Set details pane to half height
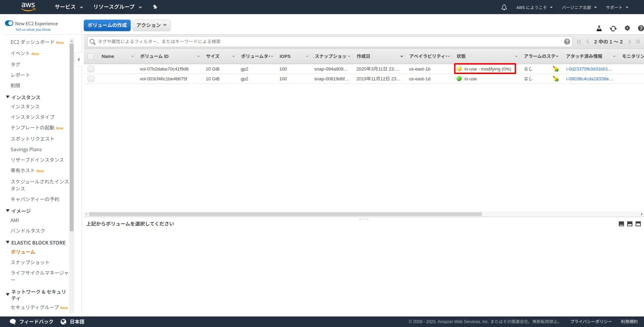Screen dimensions: 644x327 [630, 224]
